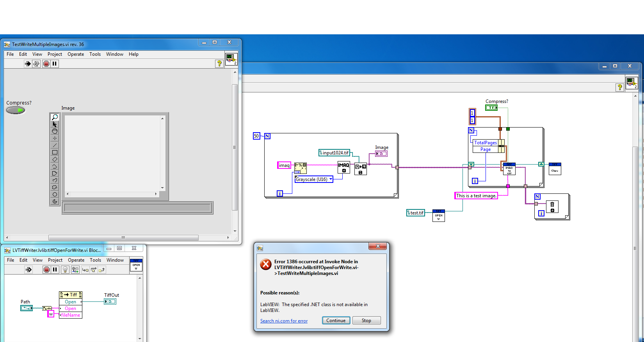Click TIFF OPEN W subVI on main diagram
The image size is (644, 342).
(439, 216)
